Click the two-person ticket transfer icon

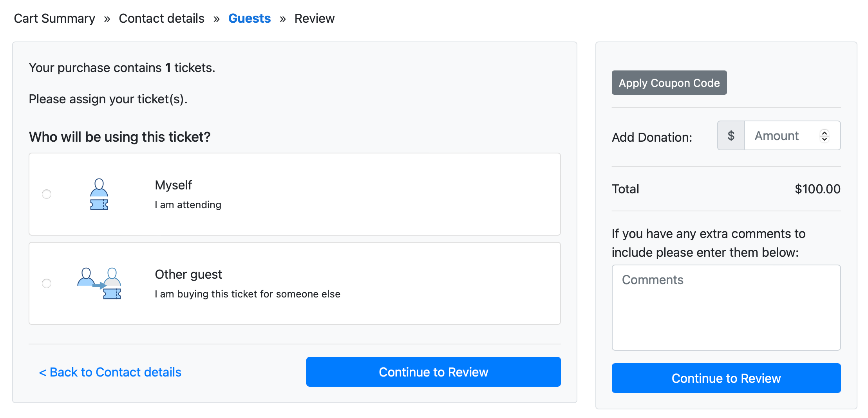point(99,283)
